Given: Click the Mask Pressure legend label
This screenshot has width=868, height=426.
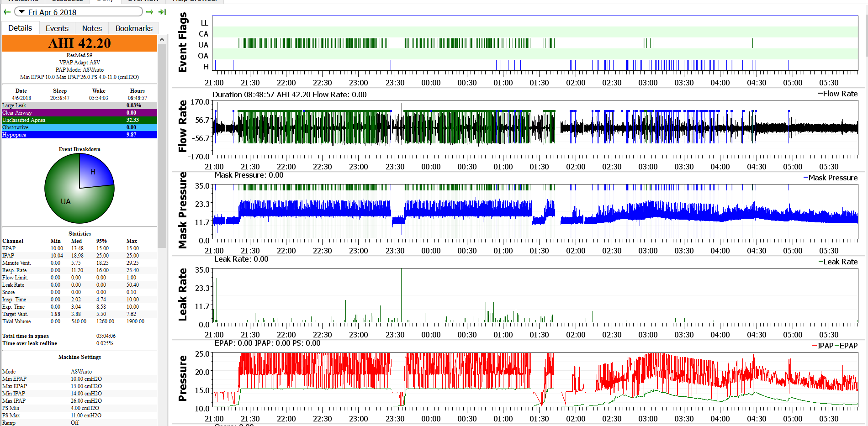Looking at the screenshot, I should tap(833, 178).
